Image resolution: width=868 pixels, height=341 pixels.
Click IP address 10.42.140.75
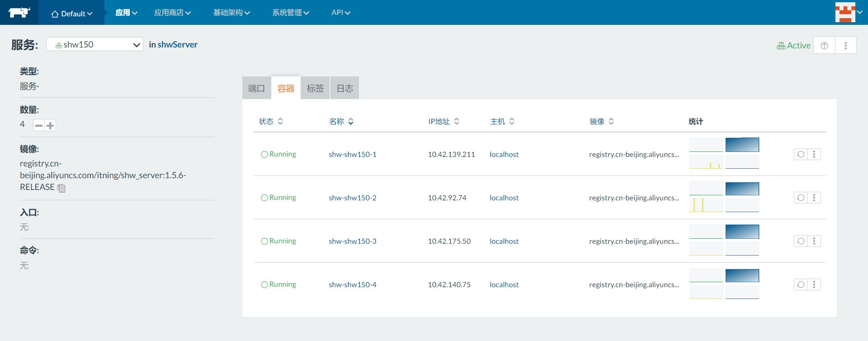pos(449,284)
